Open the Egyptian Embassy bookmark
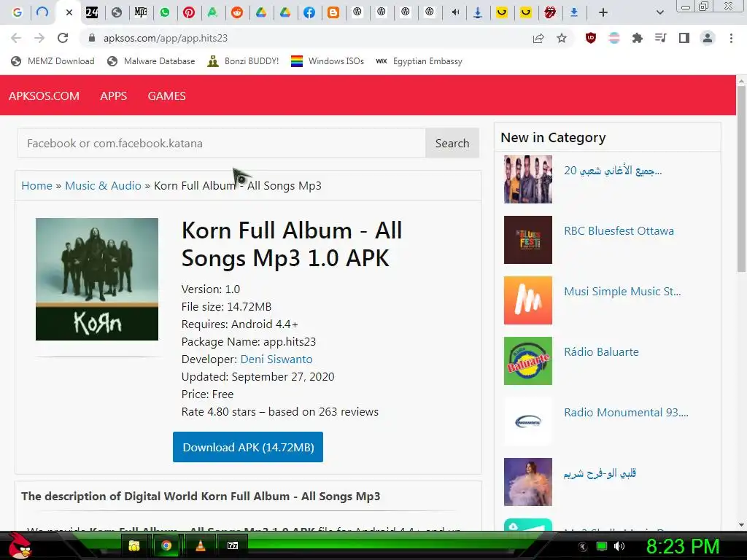Image resolution: width=747 pixels, height=560 pixels. (x=419, y=61)
